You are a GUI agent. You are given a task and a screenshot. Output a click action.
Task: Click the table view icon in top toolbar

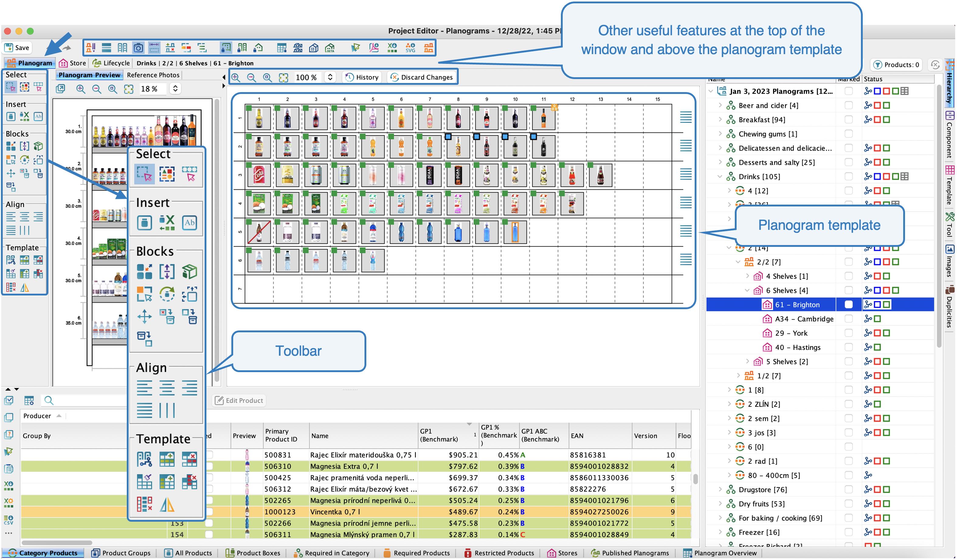(282, 48)
